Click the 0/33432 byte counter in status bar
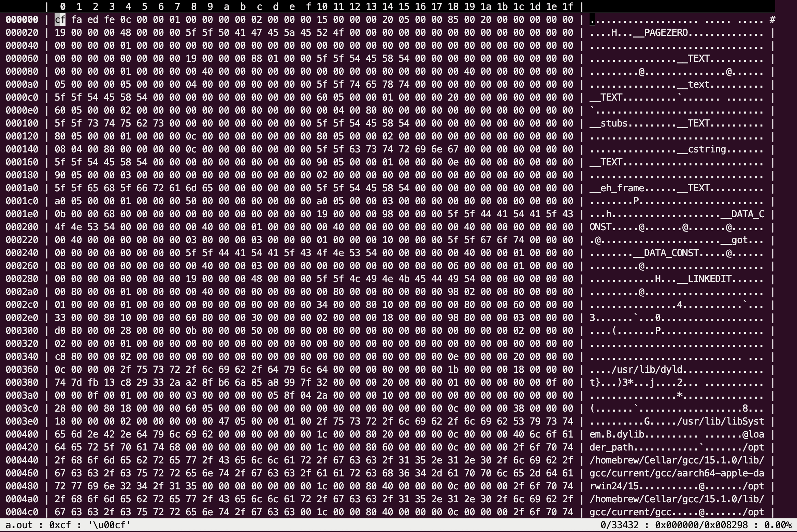Viewport: 797px width, 532px height. tap(619, 525)
